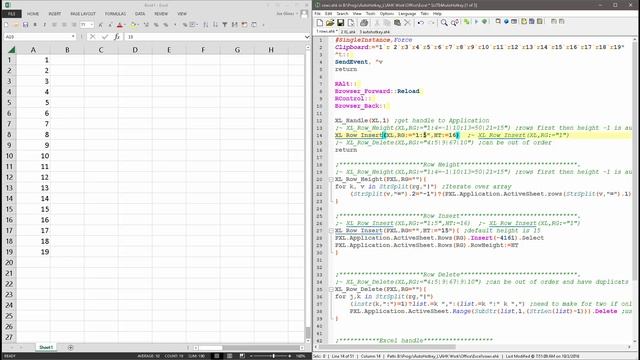This screenshot has height=360, width=640.
Task: Switch to 2 XL.ahk tab in SciTE
Action: tap(348, 32)
